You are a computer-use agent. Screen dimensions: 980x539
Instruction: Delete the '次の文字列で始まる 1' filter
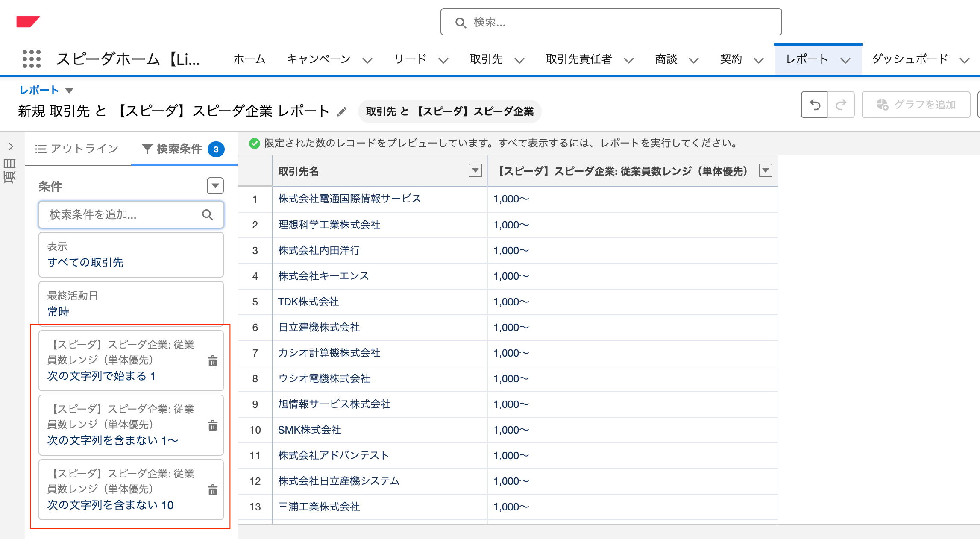click(x=213, y=361)
